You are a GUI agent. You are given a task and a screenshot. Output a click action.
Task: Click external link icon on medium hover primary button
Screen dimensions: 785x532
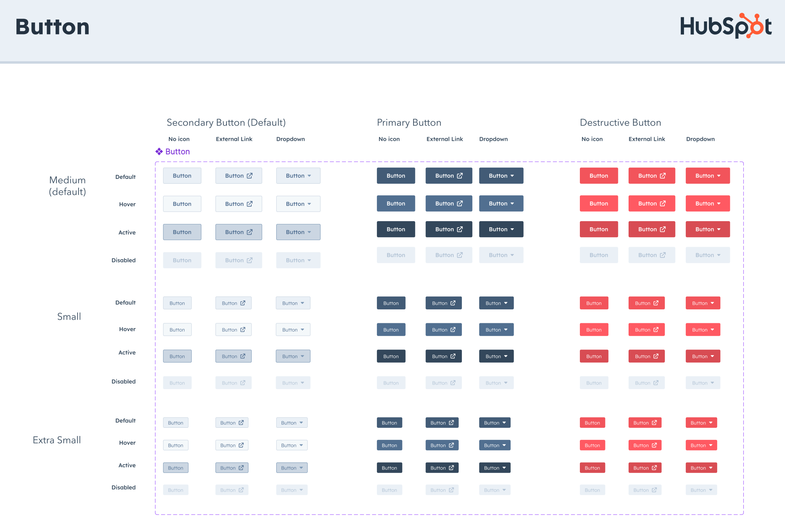point(460,203)
